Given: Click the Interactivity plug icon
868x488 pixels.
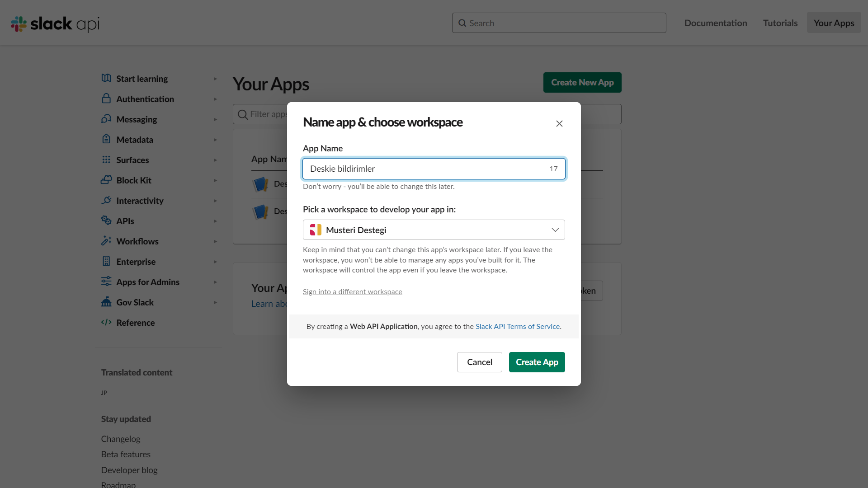Looking at the screenshot, I should (x=106, y=200).
